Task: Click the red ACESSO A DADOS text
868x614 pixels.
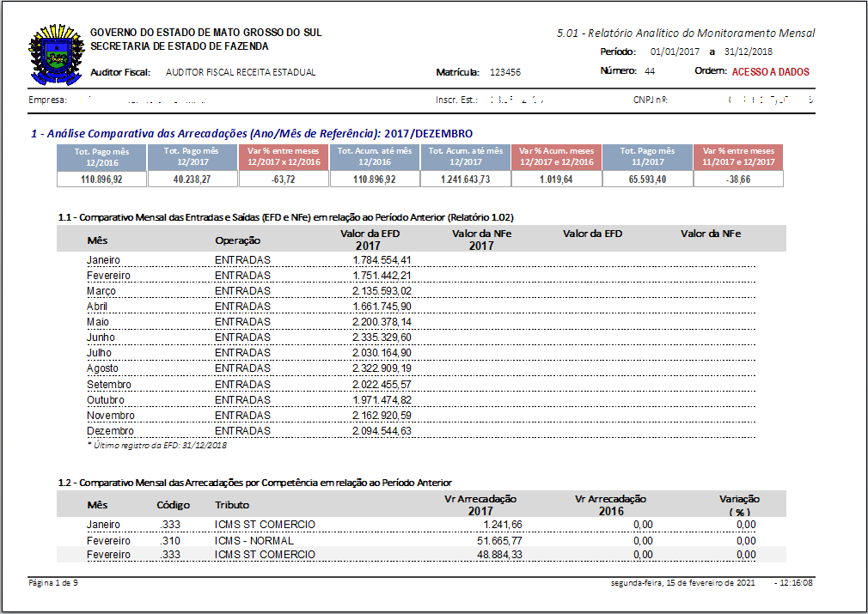Action: [770, 72]
